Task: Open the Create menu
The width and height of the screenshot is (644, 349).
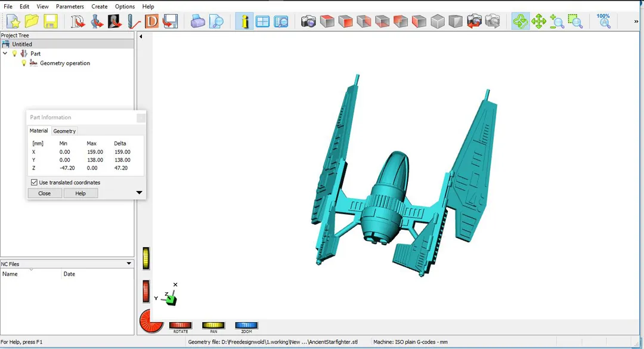Action: pos(100,7)
